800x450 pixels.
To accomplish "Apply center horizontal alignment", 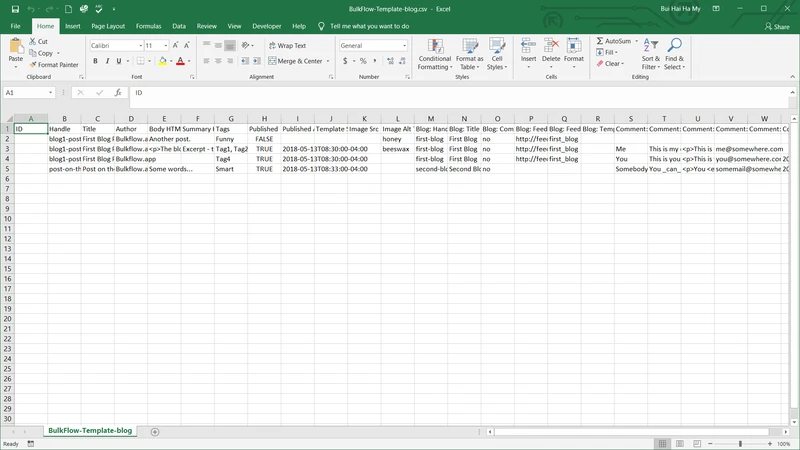I will point(218,61).
